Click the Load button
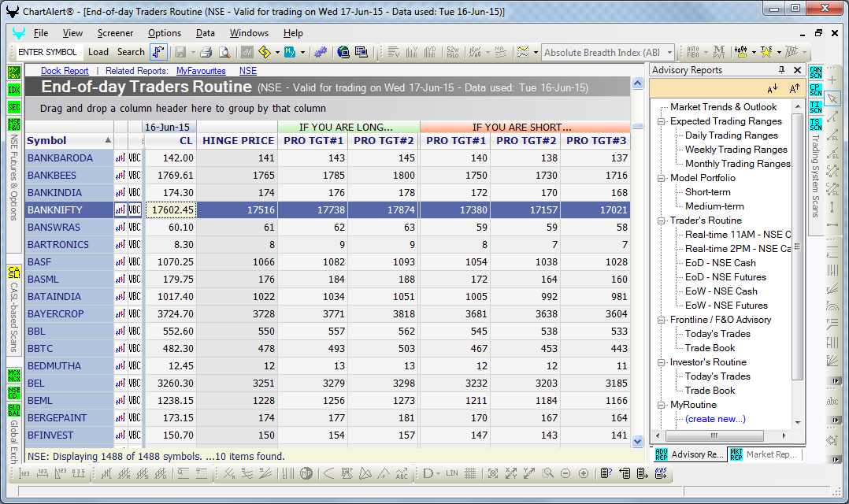The width and height of the screenshot is (849, 504). point(98,52)
